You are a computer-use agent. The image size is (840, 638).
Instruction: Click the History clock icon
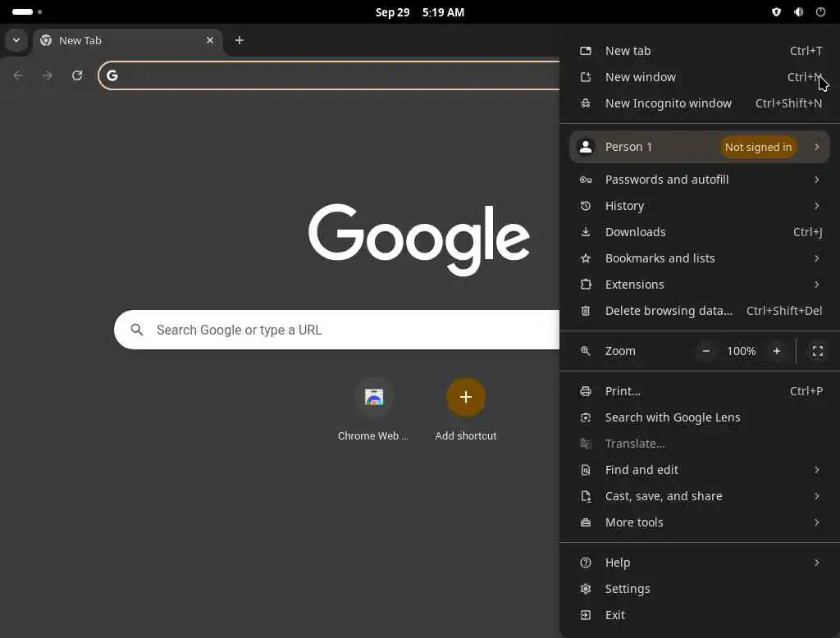pyautogui.click(x=586, y=206)
